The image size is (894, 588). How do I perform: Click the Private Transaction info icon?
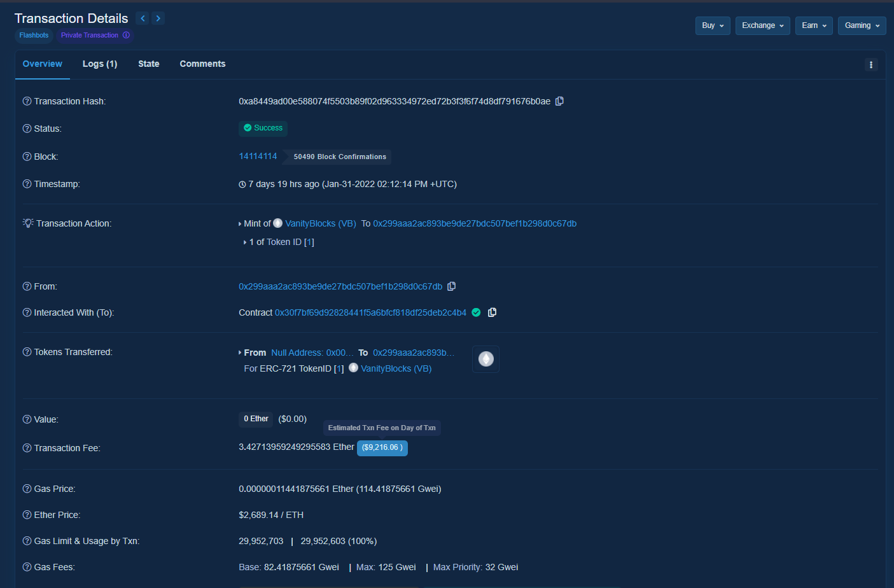[126, 35]
